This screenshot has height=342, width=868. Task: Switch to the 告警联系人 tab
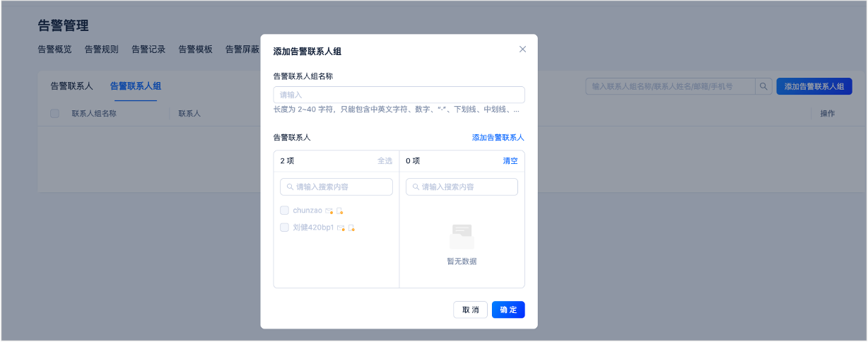click(71, 86)
